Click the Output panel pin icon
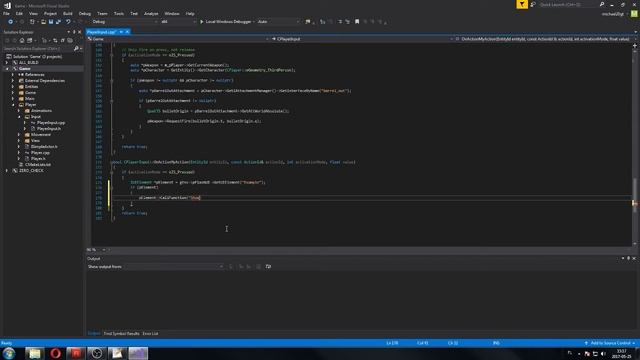The image size is (640, 360). (x=628, y=258)
